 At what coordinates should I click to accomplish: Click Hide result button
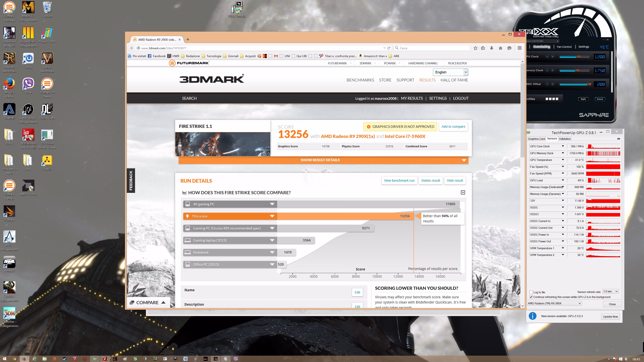455,180
